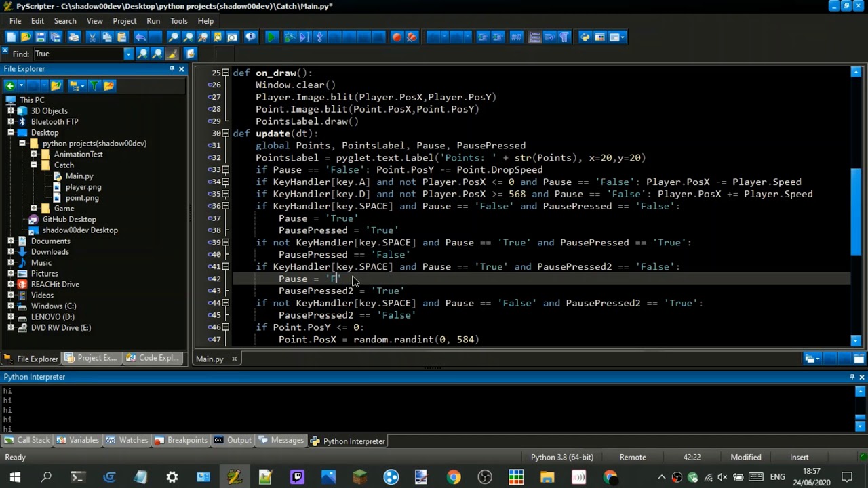Click the File Explorer filter funnel icon
Viewport: 868px width, 488px height.
point(94,85)
